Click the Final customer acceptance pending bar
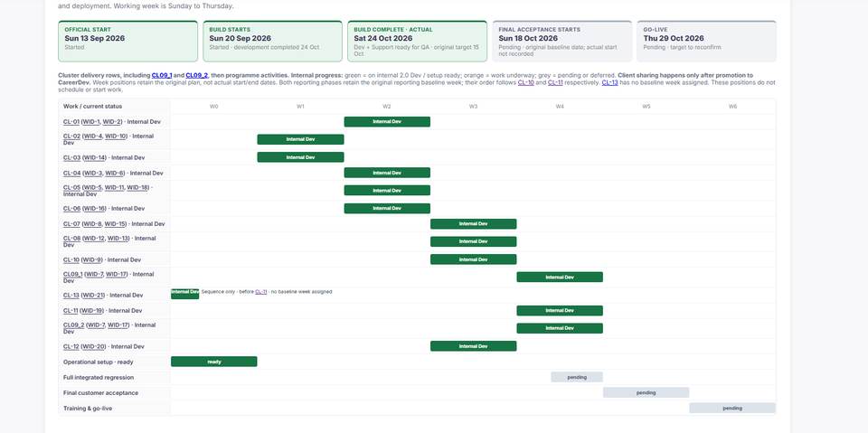The height and width of the screenshot is (433, 868). pyautogui.click(x=646, y=393)
